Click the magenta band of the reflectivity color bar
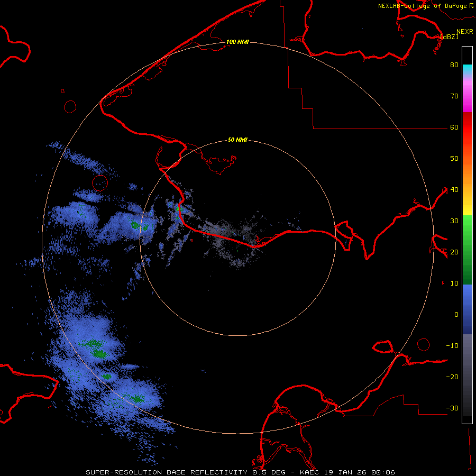 coord(467,97)
